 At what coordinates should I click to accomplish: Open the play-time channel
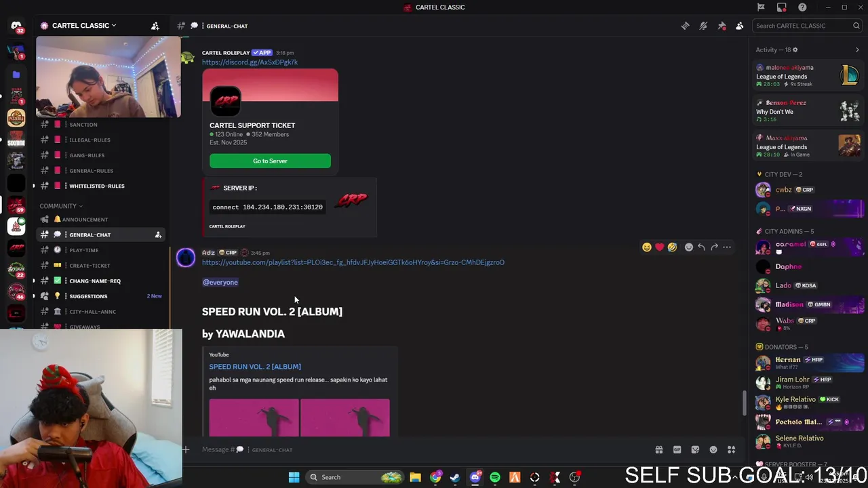pos(83,250)
